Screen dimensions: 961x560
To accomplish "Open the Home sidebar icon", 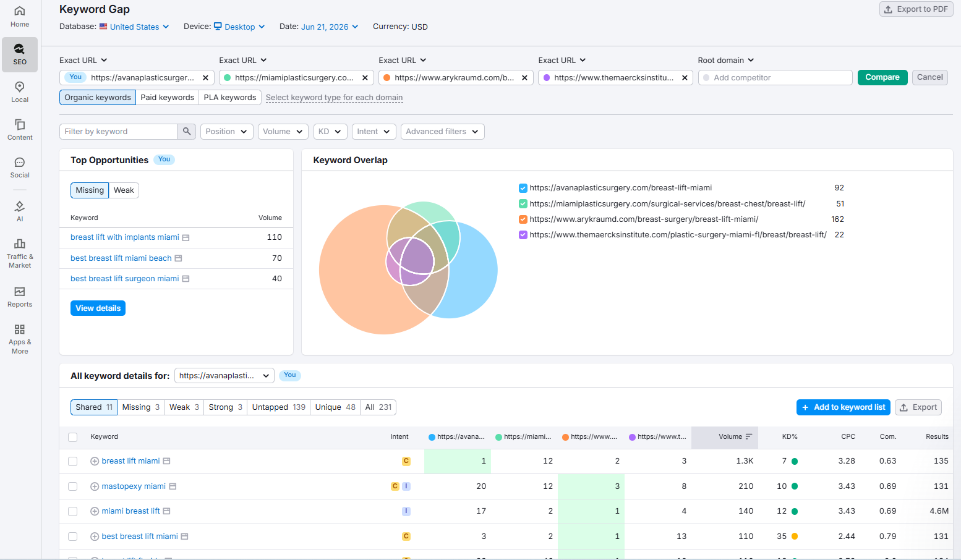I will coord(20,17).
